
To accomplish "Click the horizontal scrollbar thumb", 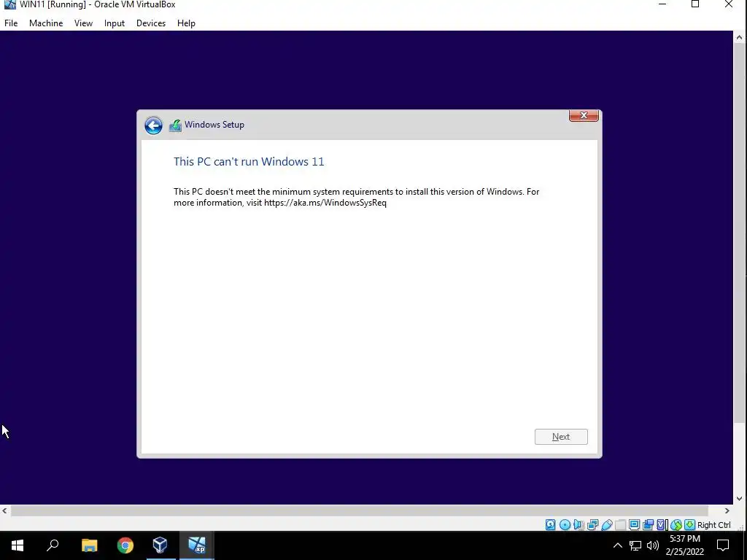I will (359, 510).
